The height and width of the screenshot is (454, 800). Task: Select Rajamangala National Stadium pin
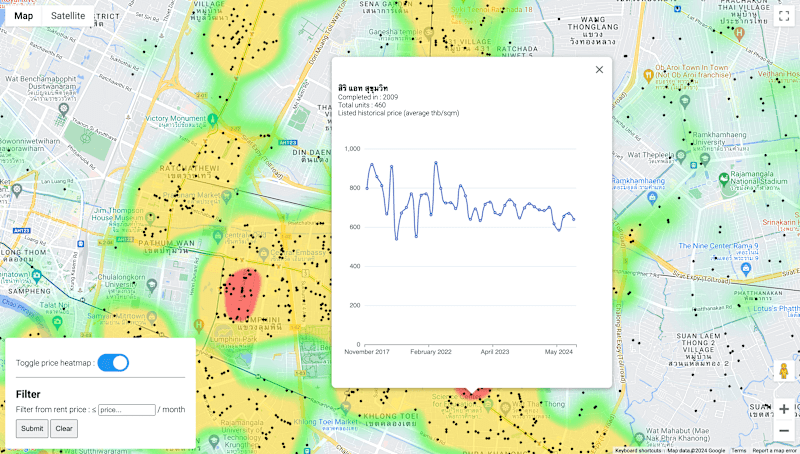pyautogui.click(x=723, y=179)
